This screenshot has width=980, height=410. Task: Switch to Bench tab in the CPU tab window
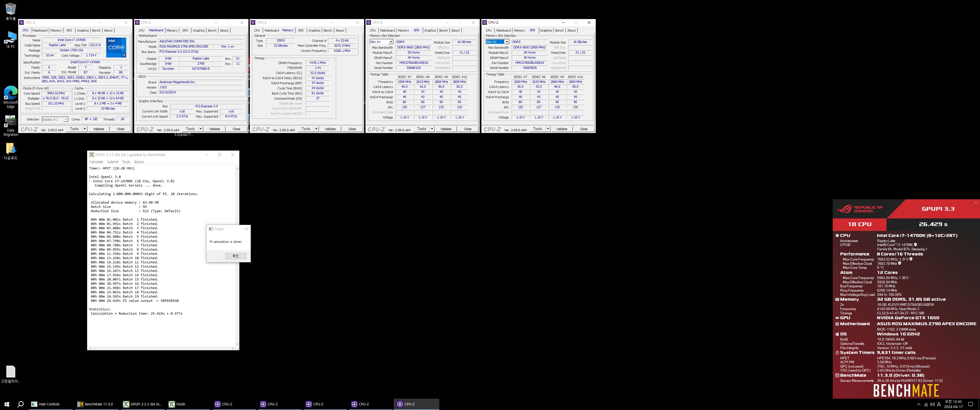click(96, 30)
